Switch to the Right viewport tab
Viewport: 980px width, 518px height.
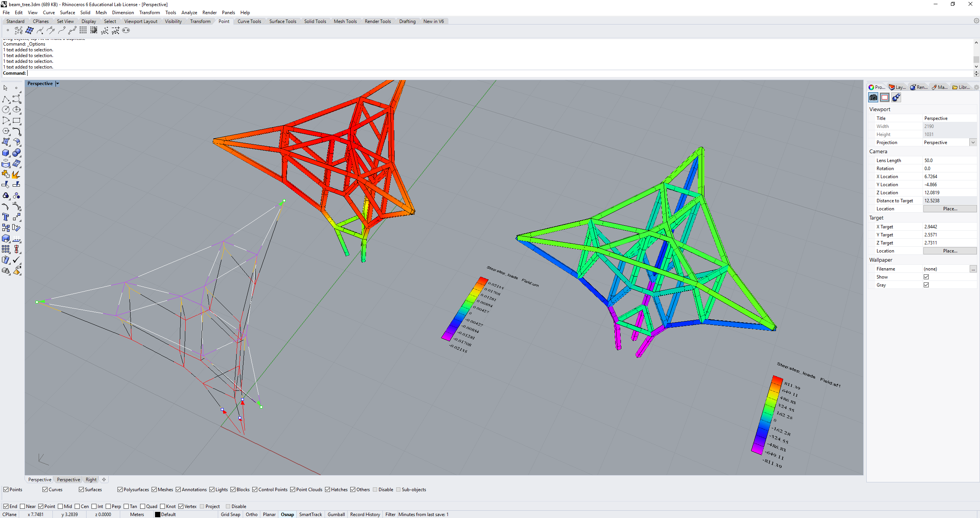point(91,479)
